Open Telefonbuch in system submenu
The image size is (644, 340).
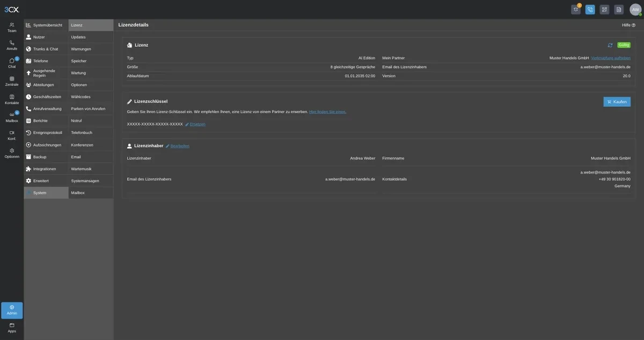tap(91, 133)
